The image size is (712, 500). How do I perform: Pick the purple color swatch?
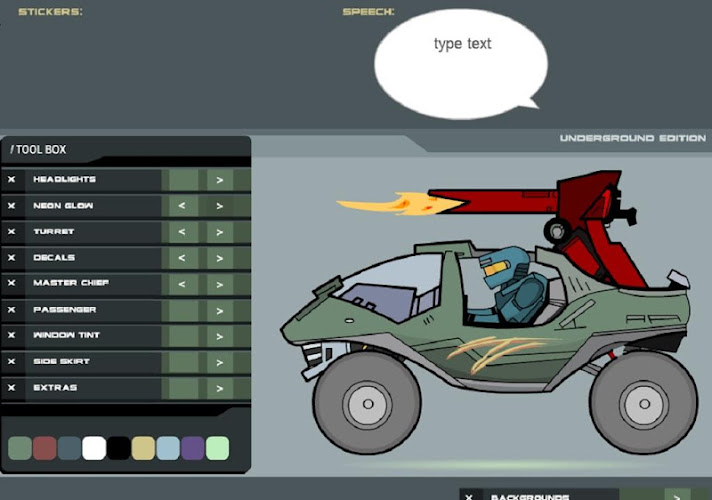pos(193,448)
